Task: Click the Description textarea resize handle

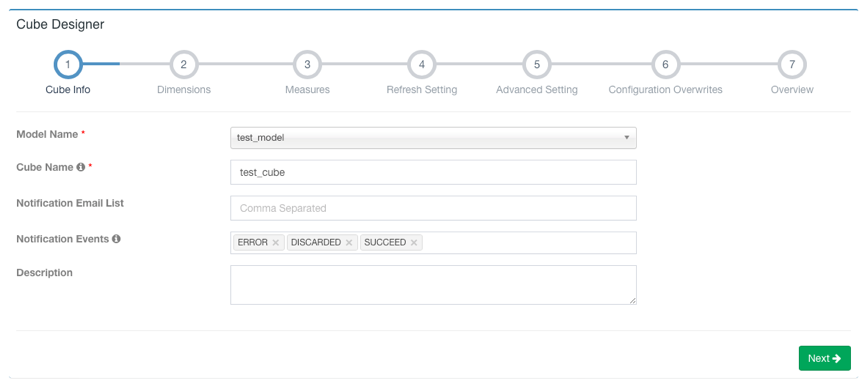Action: point(633,301)
